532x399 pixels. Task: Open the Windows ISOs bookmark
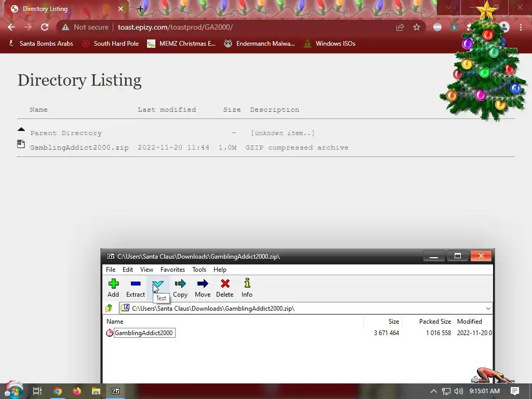329,44
